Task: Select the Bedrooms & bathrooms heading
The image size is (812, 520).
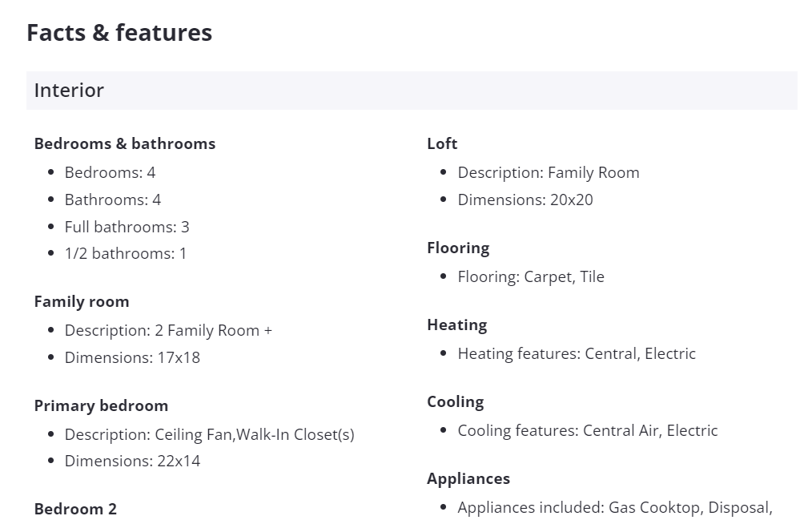Action: 125,143
